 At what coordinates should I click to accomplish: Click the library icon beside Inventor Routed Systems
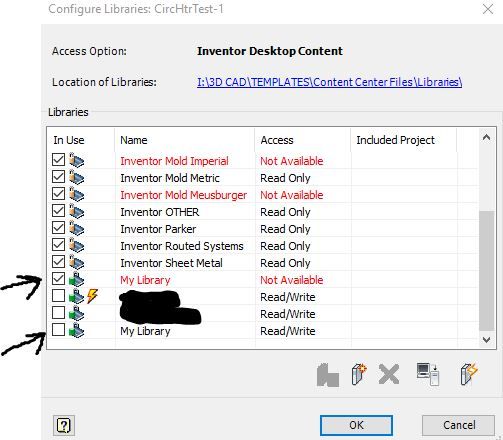click(77, 245)
